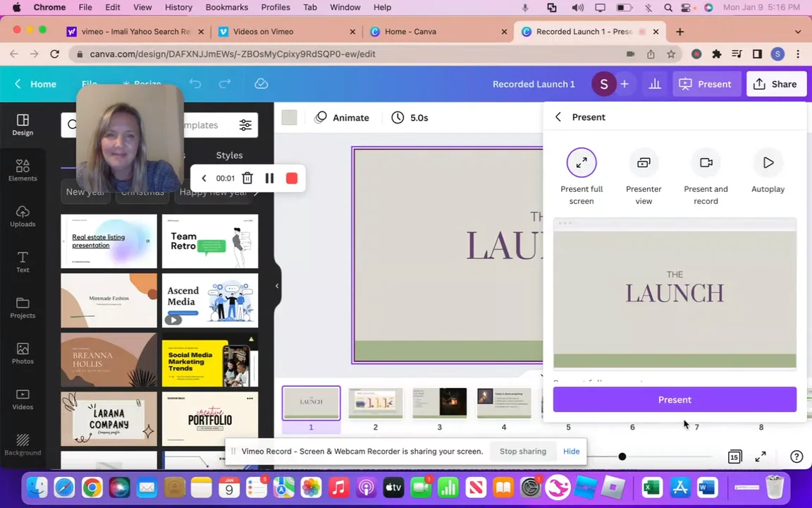Open the grid view pages icon
The width and height of the screenshot is (812, 508).
734,456
